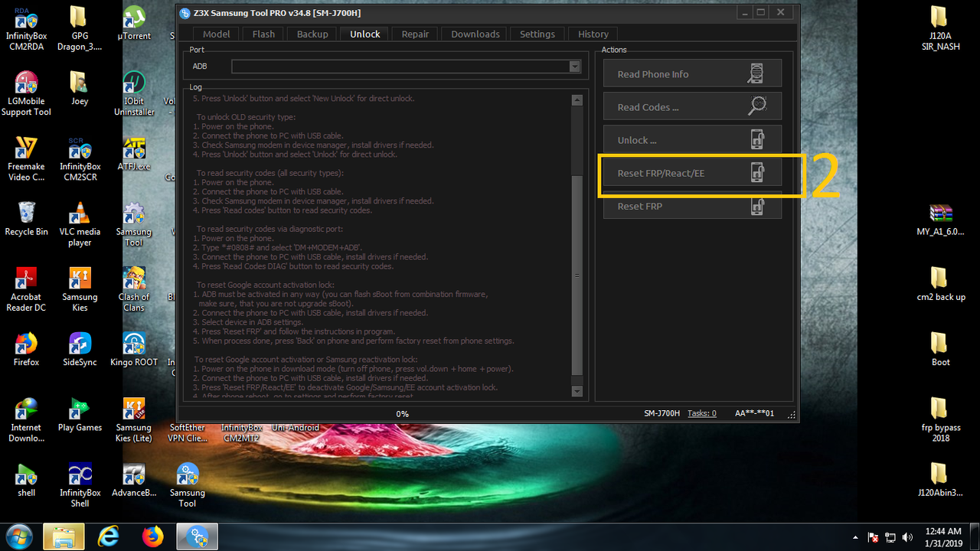This screenshot has width=980, height=551.
Task: Go to the Repair tab
Action: coord(415,34)
